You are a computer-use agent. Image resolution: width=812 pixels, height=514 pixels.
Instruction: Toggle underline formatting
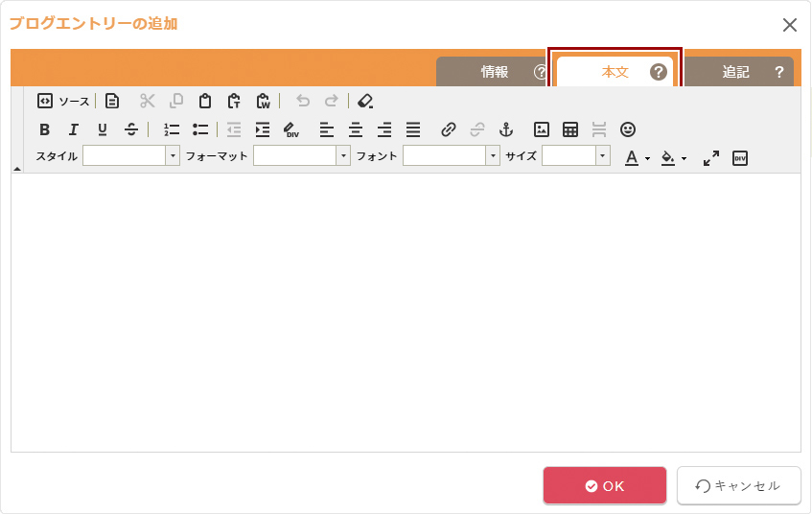click(103, 129)
